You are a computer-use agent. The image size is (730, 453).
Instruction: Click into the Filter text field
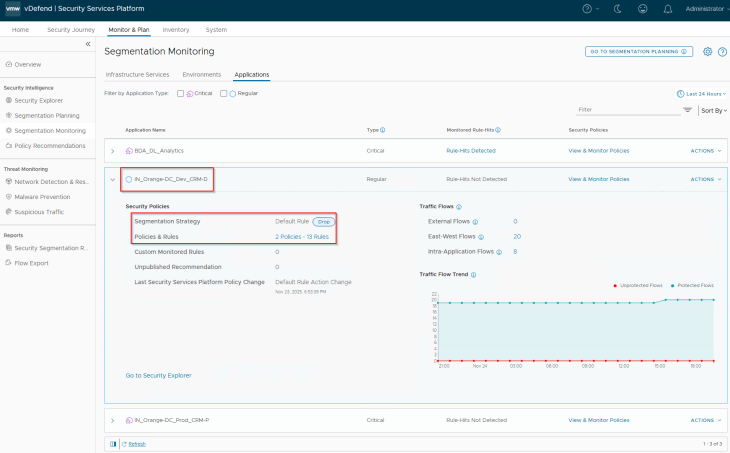click(x=625, y=110)
